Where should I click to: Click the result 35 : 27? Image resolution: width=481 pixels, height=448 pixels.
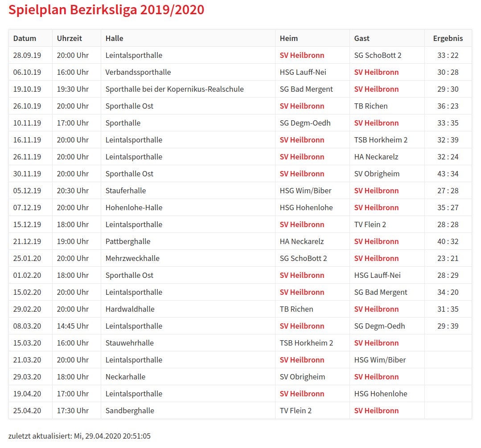[x=448, y=208]
